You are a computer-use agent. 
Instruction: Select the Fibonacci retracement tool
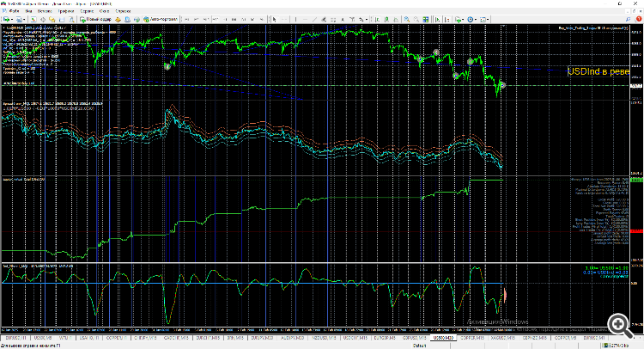[333, 19]
